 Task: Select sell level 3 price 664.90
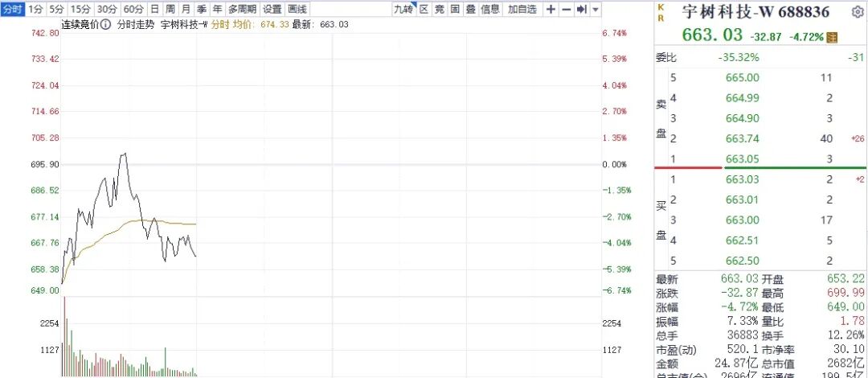[743, 118]
